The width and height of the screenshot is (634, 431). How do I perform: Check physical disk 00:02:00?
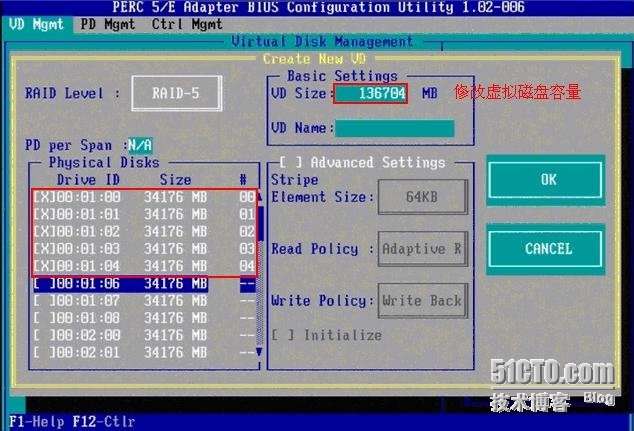click(x=44, y=335)
